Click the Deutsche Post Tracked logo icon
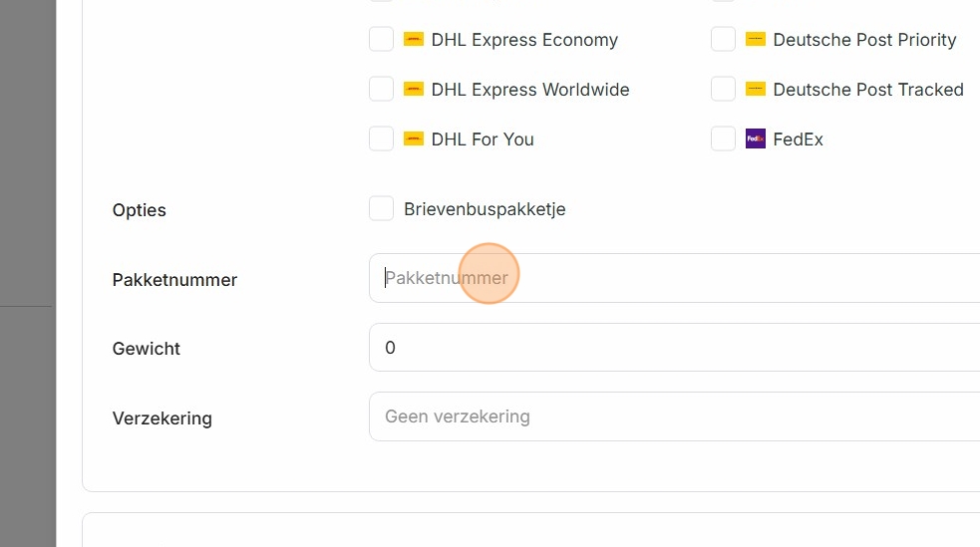The height and width of the screenshot is (547, 980). [x=756, y=90]
